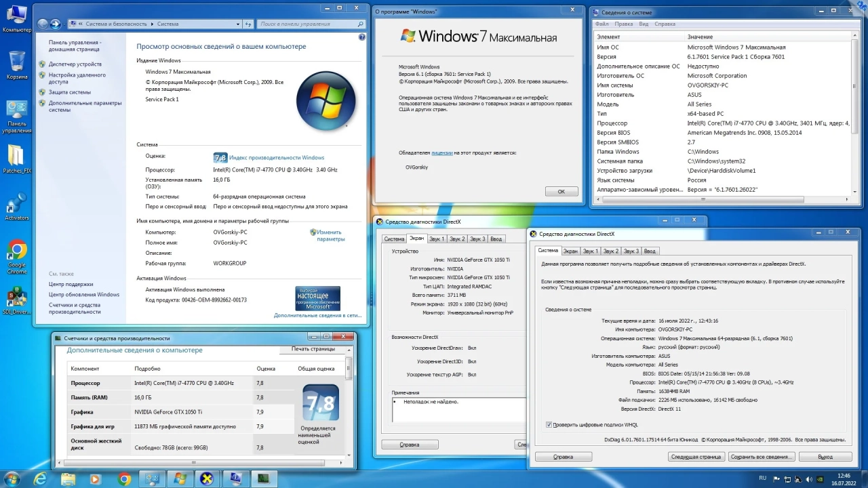Open the Start menu orb

click(x=12, y=479)
